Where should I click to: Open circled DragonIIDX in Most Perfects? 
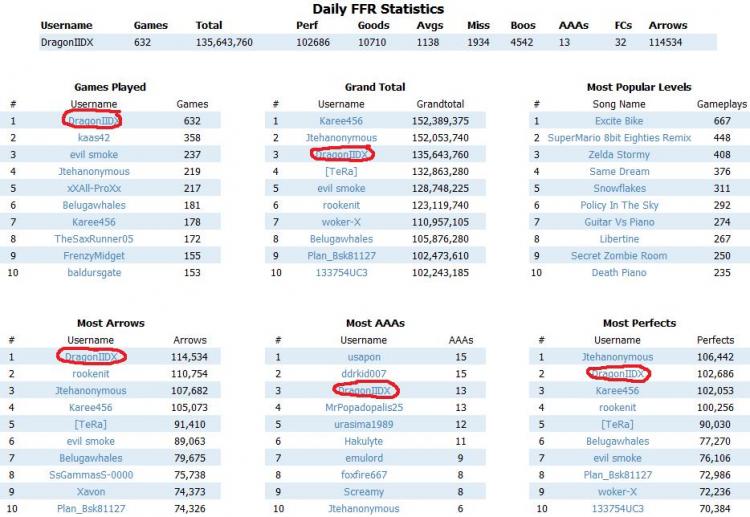click(x=618, y=374)
